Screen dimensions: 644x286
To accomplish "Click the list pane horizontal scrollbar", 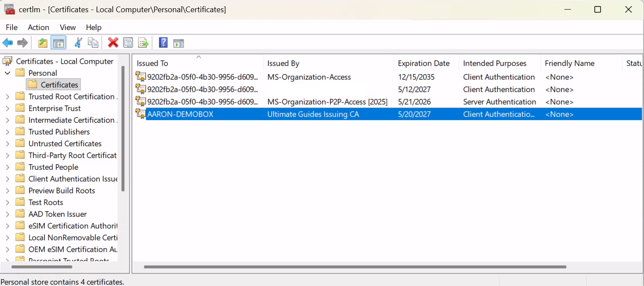I will point(355,267).
